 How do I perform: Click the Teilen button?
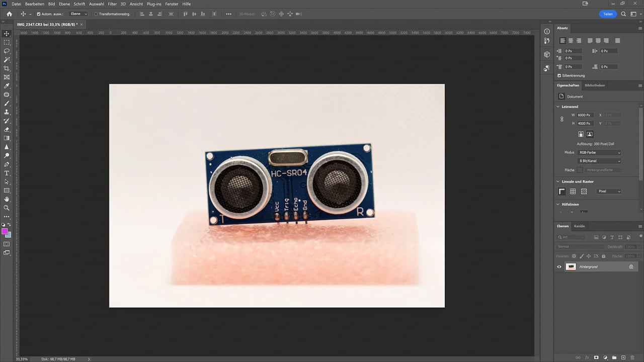pyautogui.click(x=608, y=14)
